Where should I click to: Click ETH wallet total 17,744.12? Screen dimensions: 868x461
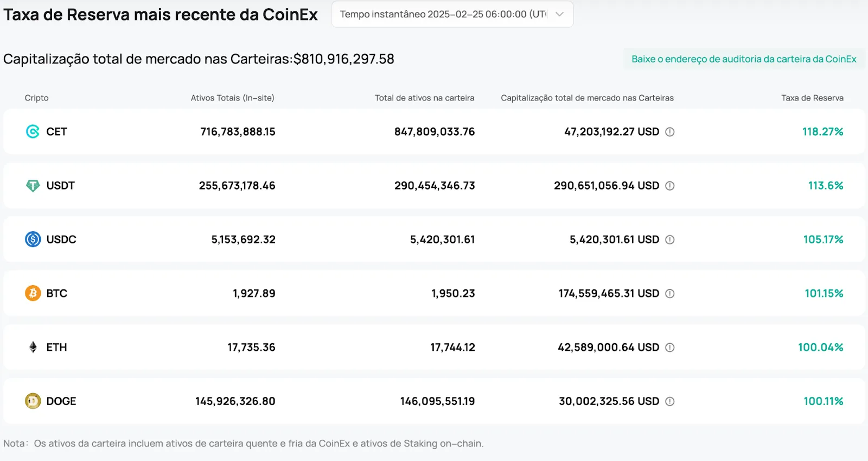tap(452, 347)
